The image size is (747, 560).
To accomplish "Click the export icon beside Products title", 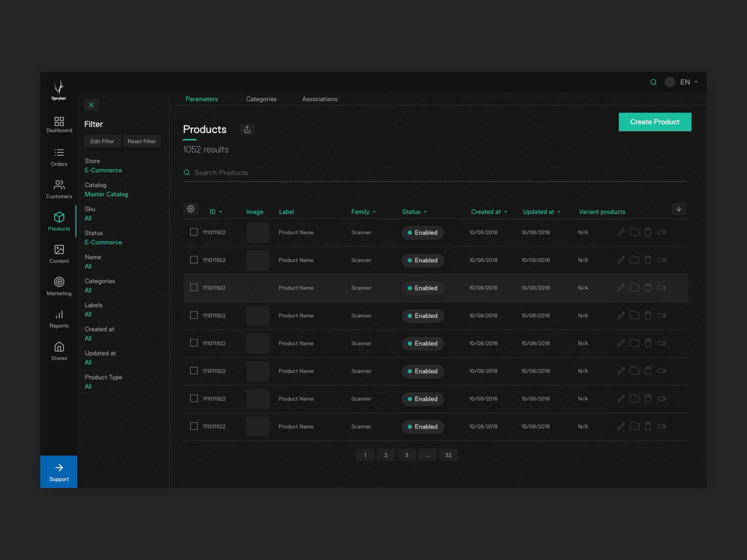I will pos(247,129).
